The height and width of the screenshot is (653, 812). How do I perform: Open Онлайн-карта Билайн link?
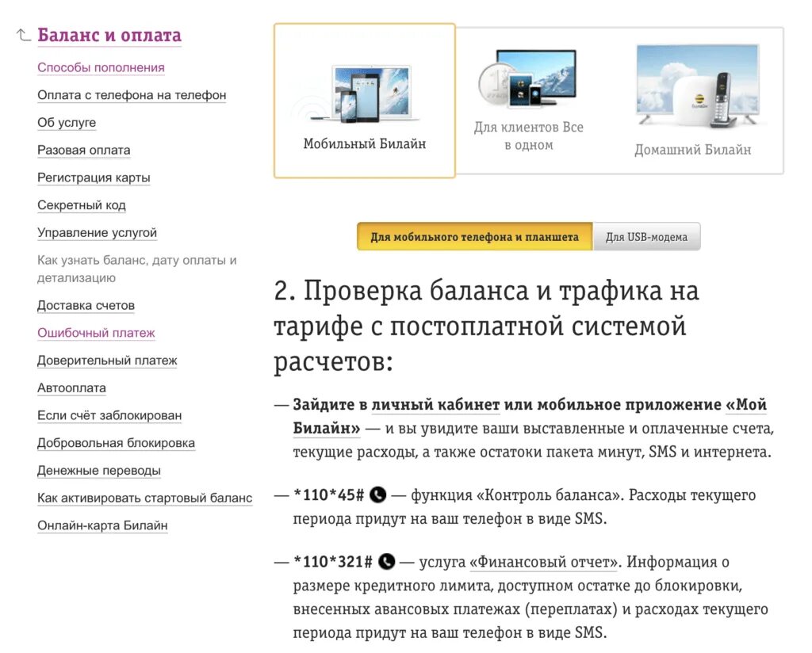point(102,525)
